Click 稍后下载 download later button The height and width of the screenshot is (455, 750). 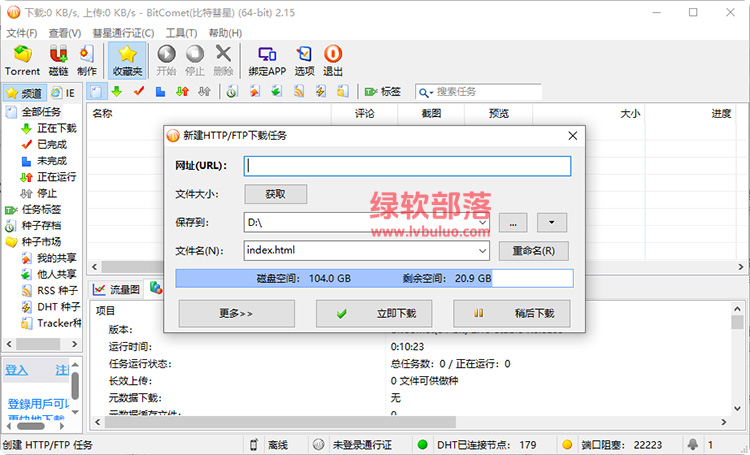click(x=511, y=313)
